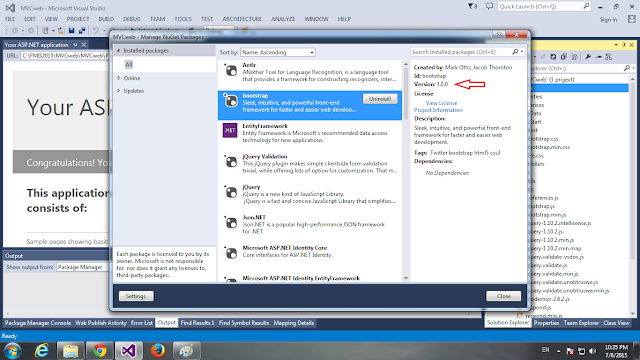Click the Entity Framework .NET package icon

click(230, 131)
